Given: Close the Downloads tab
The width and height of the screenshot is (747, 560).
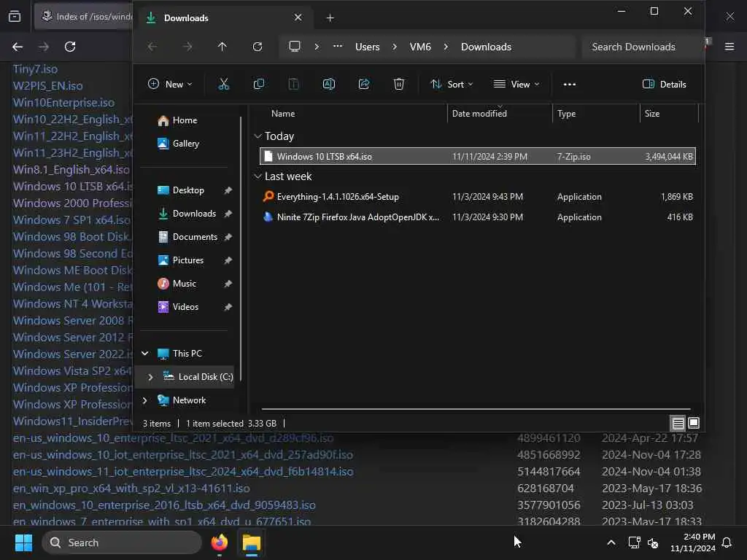Looking at the screenshot, I should [x=298, y=17].
